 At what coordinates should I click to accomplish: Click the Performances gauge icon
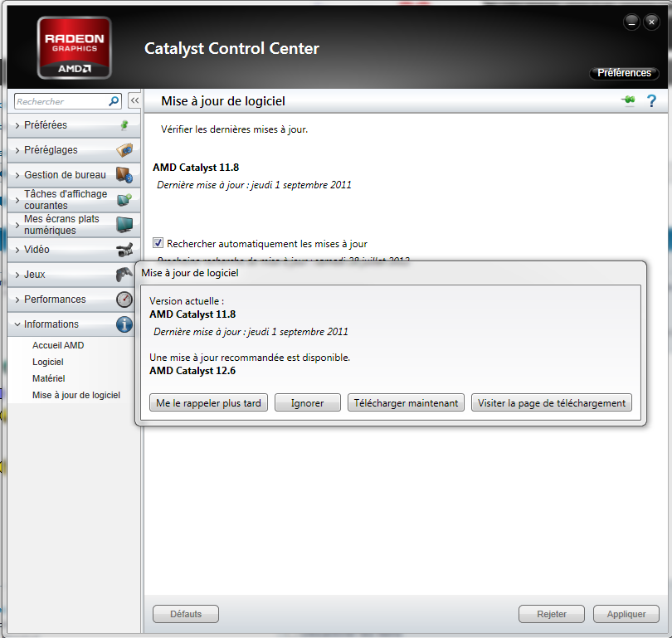[x=124, y=300]
